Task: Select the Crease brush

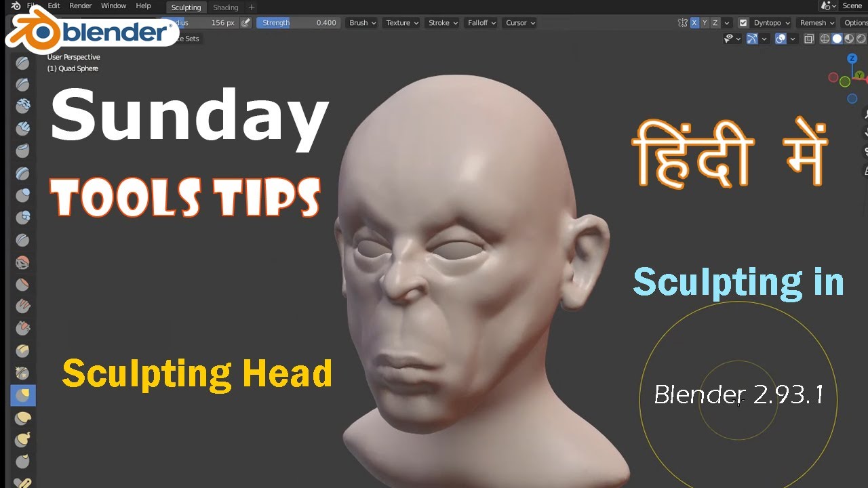Action: click(23, 240)
